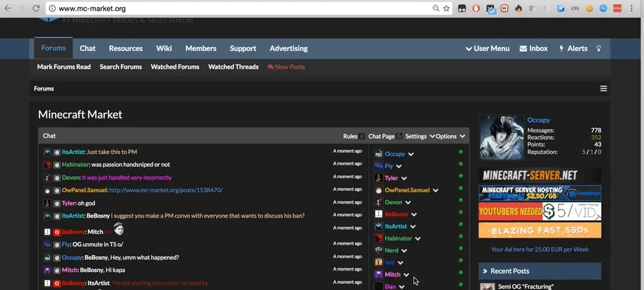Expand the chevron next to OwPanel.Samuel in user list
Image resolution: width=644 pixels, height=290 pixels.
point(435,191)
